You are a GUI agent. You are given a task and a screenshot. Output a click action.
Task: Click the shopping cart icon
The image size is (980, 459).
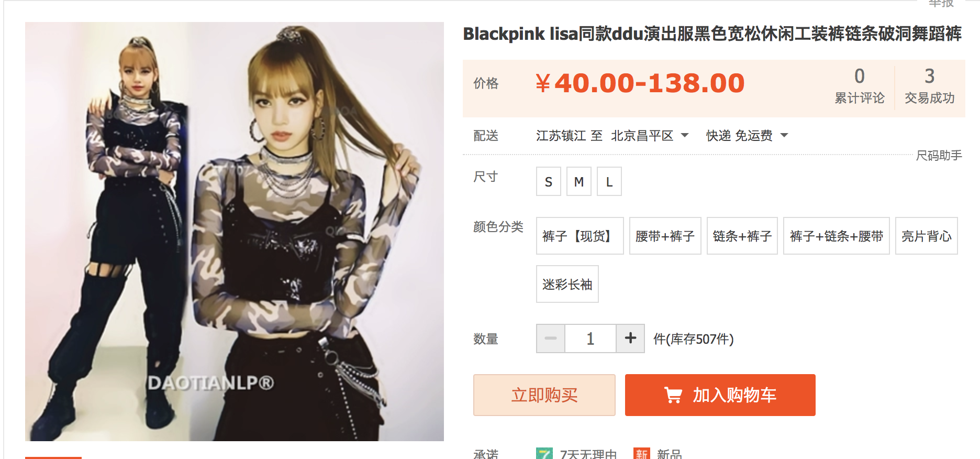(x=673, y=395)
